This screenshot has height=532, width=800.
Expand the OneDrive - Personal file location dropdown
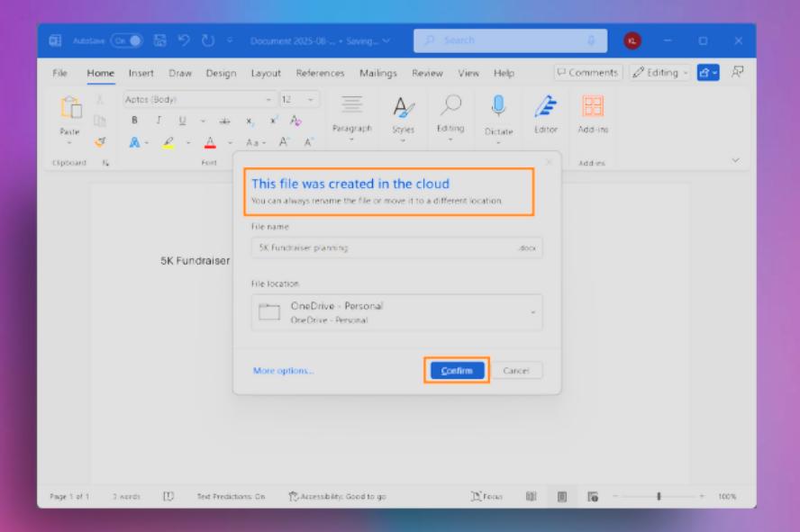tap(532, 312)
